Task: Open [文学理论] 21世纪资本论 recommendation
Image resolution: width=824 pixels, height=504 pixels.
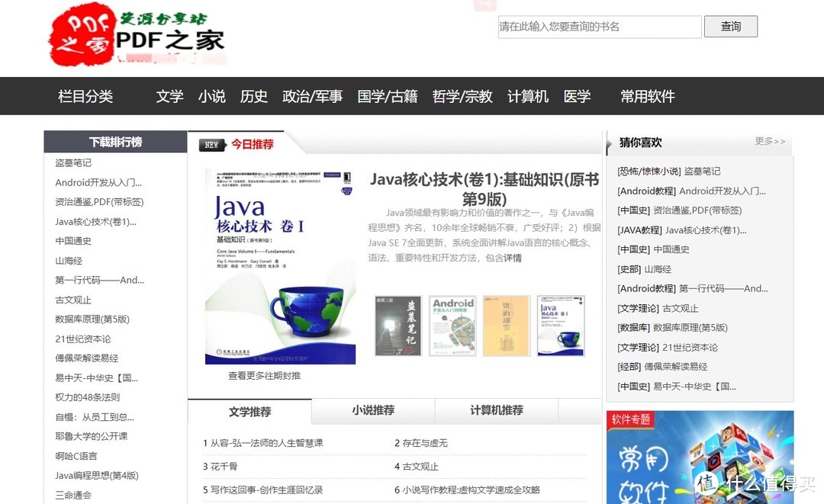Action: (x=668, y=348)
